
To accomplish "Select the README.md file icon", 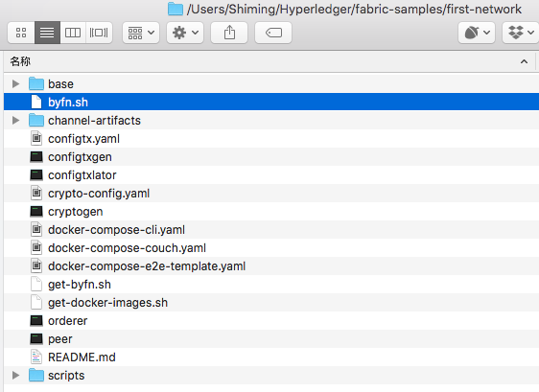I will pos(36,357).
